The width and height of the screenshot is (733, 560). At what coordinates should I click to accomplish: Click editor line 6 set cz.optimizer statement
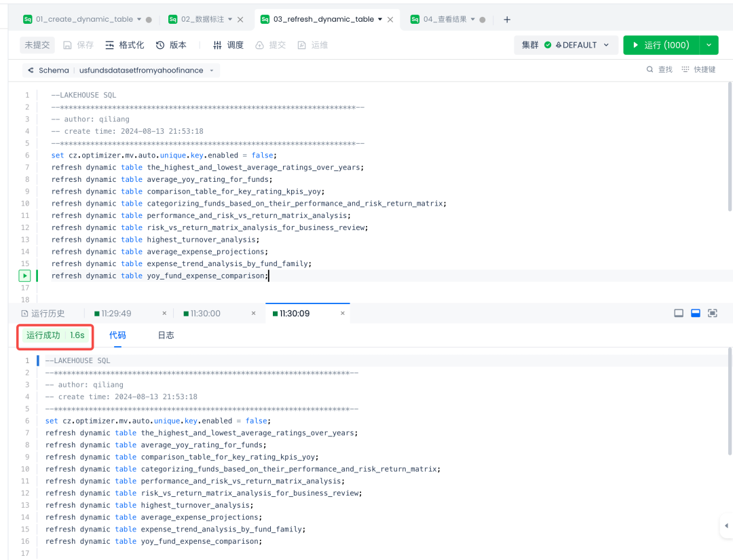164,155
